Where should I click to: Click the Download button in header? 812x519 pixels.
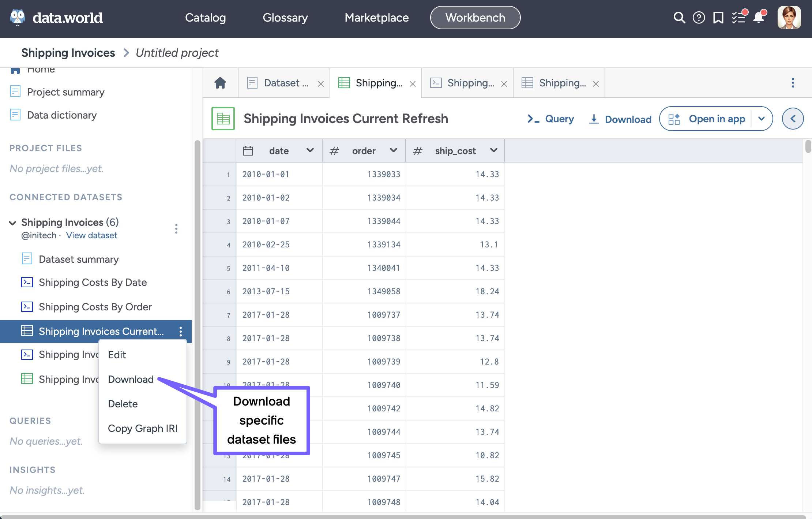pyautogui.click(x=620, y=119)
